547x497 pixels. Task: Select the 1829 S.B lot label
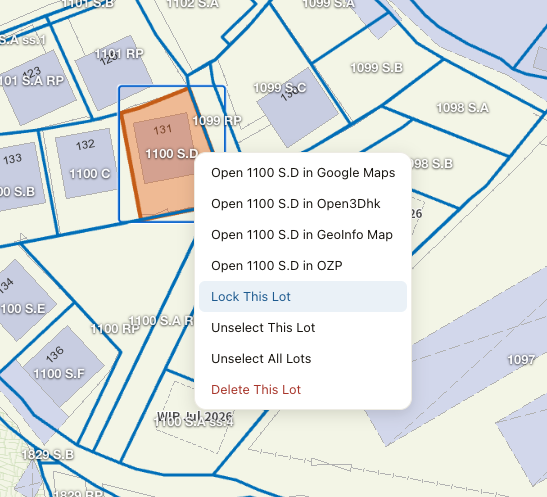(x=48, y=454)
